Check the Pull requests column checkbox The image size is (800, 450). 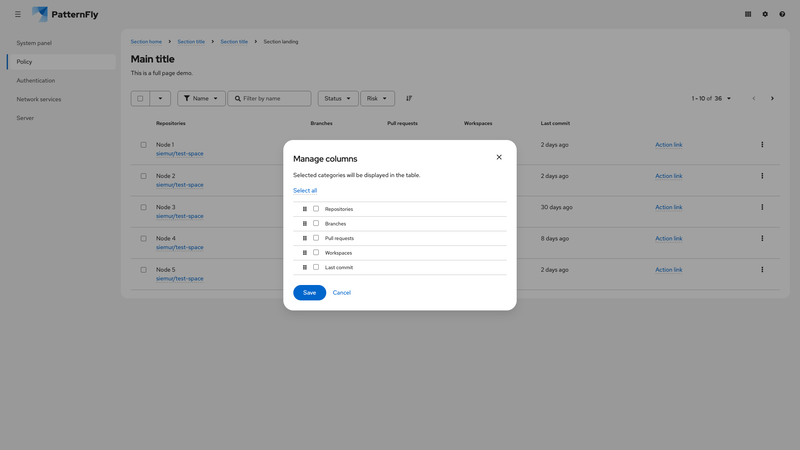(316, 238)
